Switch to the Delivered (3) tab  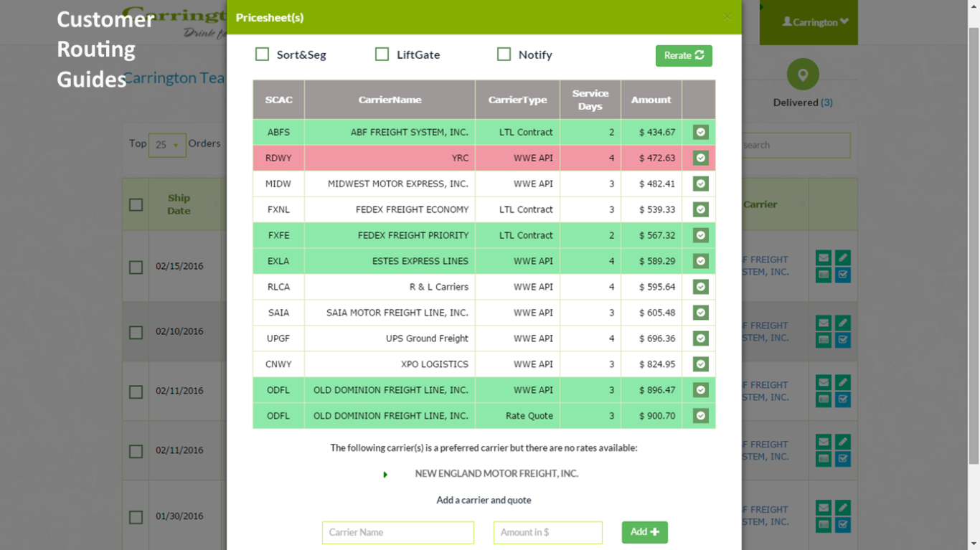click(x=803, y=102)
